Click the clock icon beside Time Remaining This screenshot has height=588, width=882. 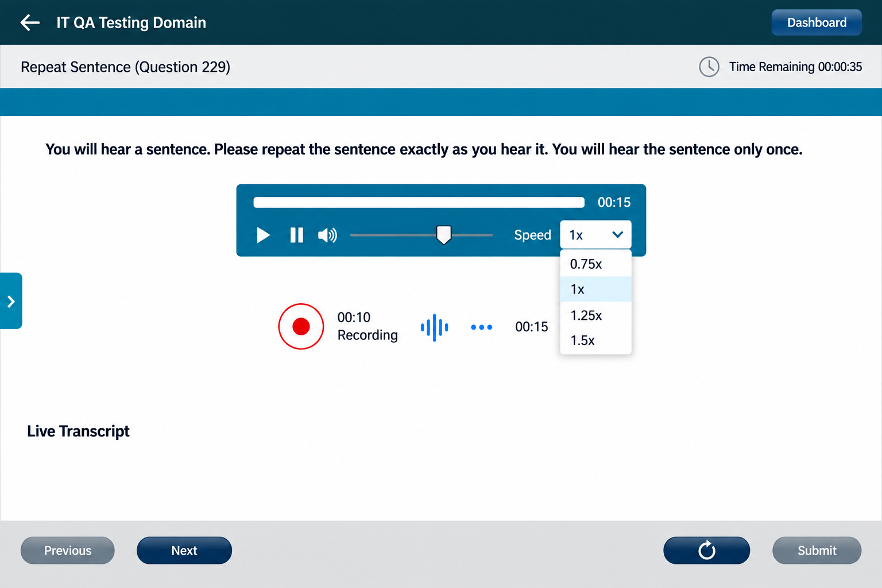coord(709,67)
